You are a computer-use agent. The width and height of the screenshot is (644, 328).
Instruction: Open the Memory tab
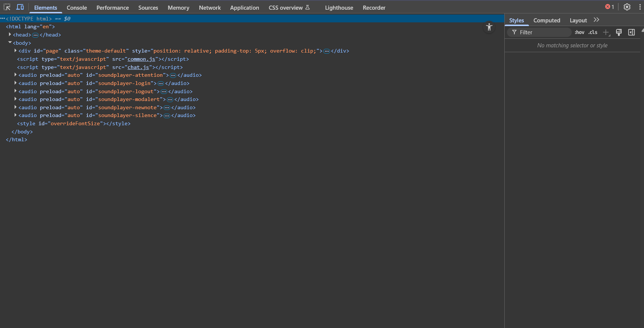pyautogui.click(x=178, y=7)
